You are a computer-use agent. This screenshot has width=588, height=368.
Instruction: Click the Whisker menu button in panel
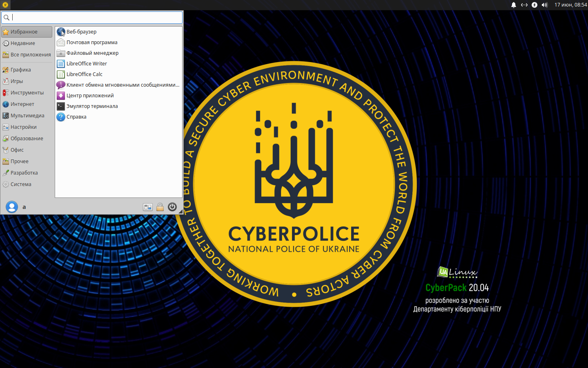(x=5, y=5)
